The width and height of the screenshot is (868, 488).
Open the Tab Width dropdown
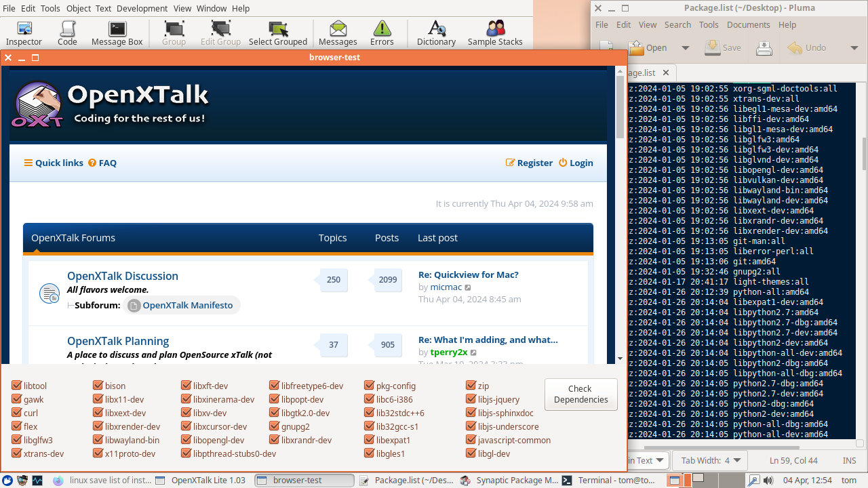[711, 460]
